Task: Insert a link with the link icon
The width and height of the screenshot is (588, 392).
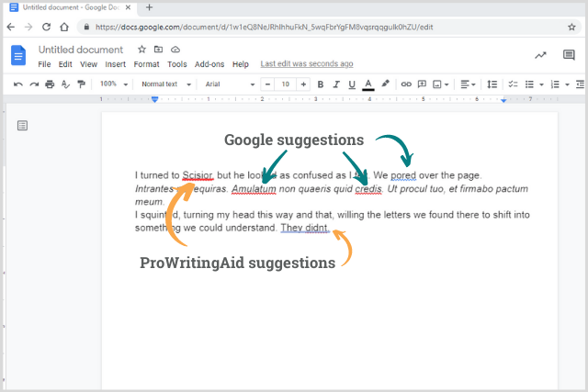Action: 406,84
